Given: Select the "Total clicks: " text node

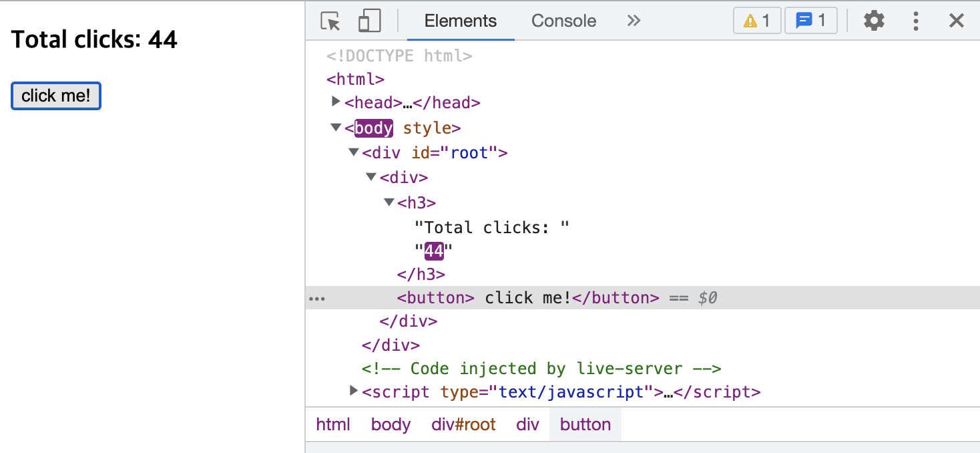Looking at the screenshot, I should tap(492, 227).
